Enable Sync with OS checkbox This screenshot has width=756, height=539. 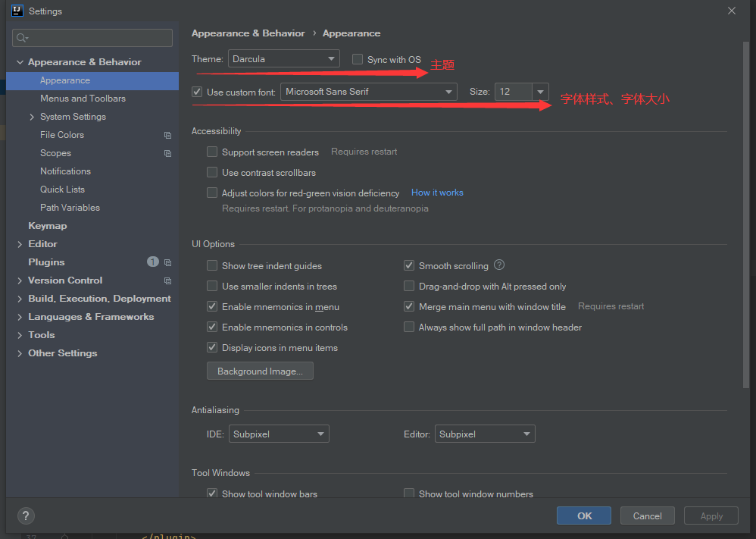pyautogui.click(x=358, y=59)
